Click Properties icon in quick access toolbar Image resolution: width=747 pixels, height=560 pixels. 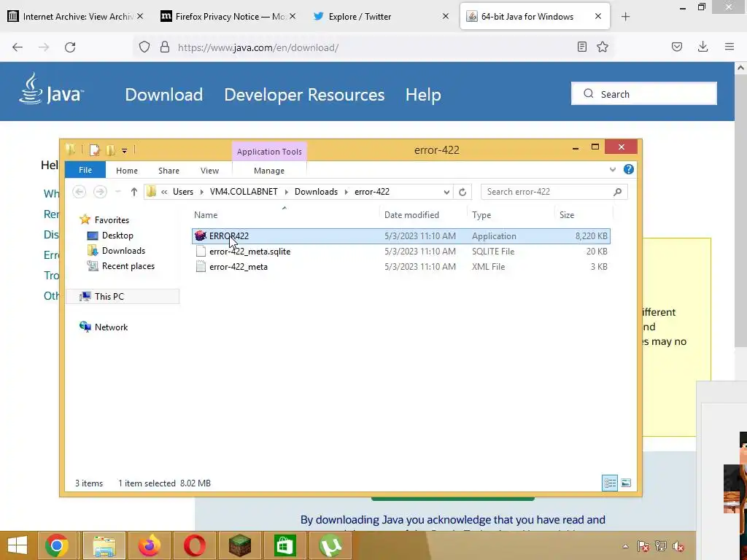point(94,150)
